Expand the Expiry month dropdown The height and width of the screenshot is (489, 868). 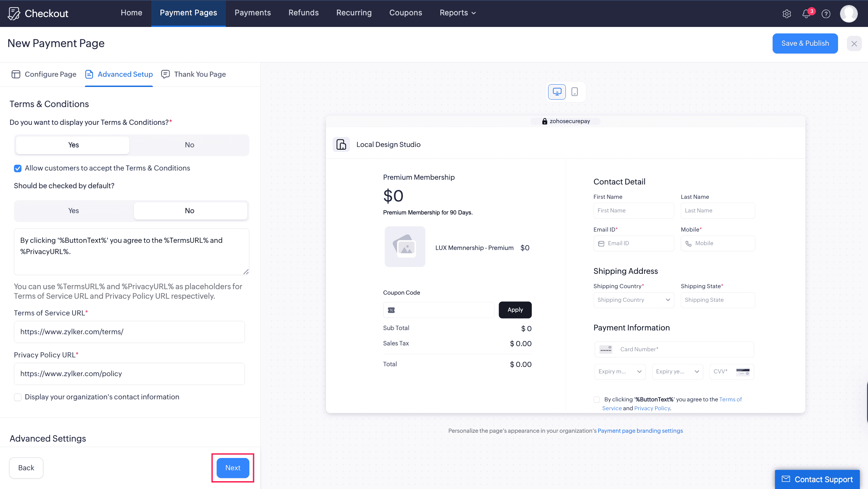[x=620, y=371]
